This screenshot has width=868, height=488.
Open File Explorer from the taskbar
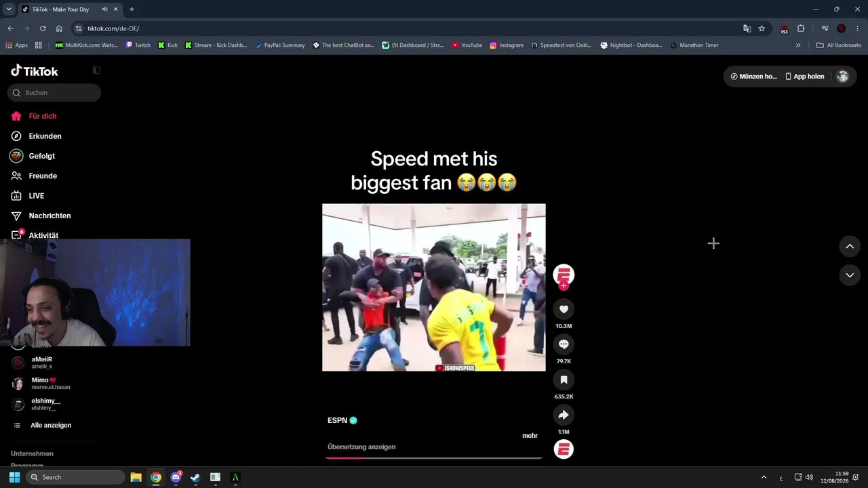point(136,477)
